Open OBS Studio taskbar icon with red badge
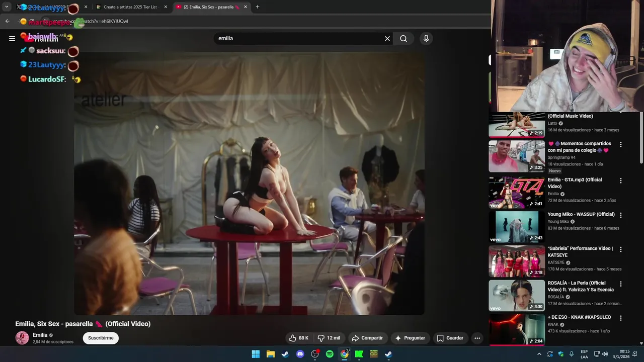The width and height of the screenshot is (644, 362). [x=315, y=354]
